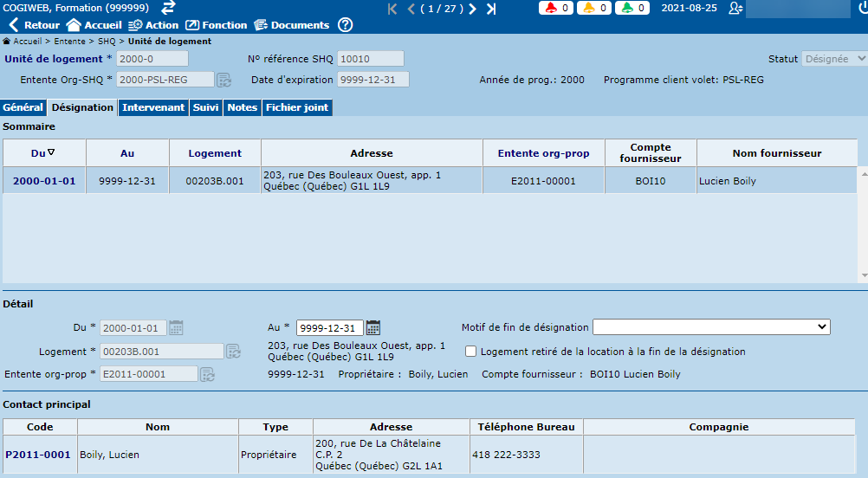The image size is (868, 478).
Task: Switch to the Intervenant tab
Action: click(x=153, y=107)
